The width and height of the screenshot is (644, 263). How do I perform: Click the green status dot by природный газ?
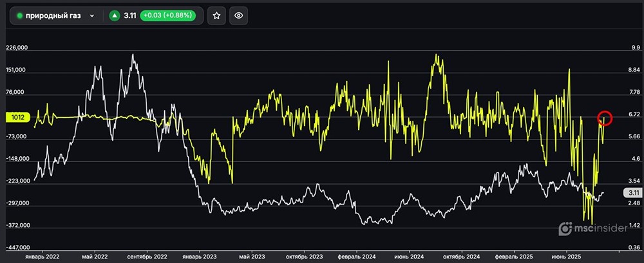click(19, 15)
